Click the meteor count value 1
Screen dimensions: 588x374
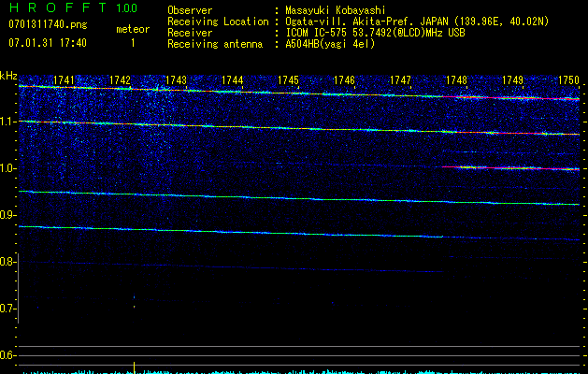(x=133, y=43)
